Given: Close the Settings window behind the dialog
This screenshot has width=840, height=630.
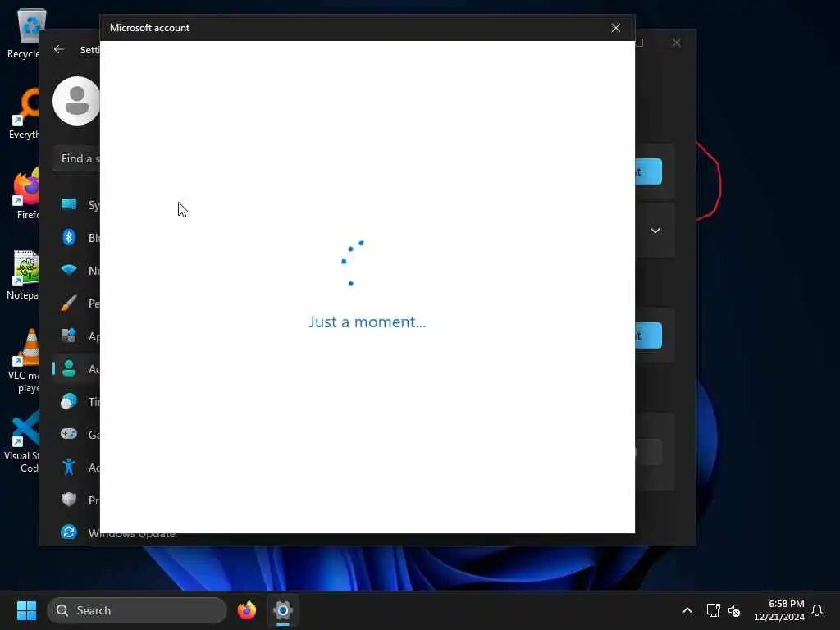Looking at the screenshot, I should tap(677, 43).
